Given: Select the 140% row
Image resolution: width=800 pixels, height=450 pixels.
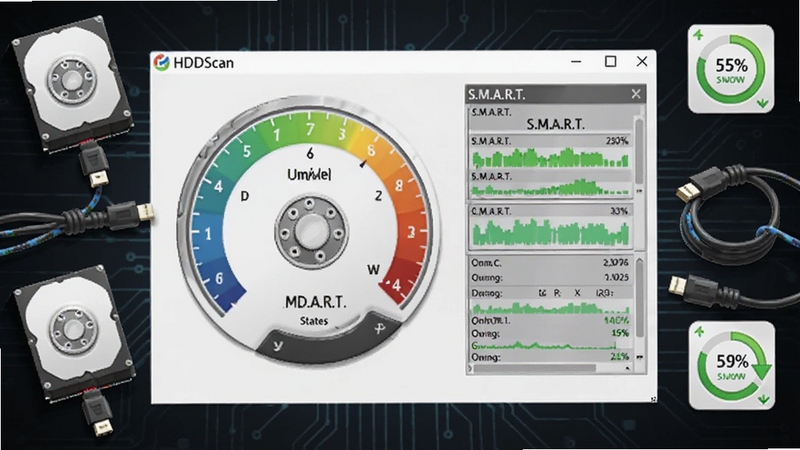Looking at the screenshot, I should click(x=550, y=320).
